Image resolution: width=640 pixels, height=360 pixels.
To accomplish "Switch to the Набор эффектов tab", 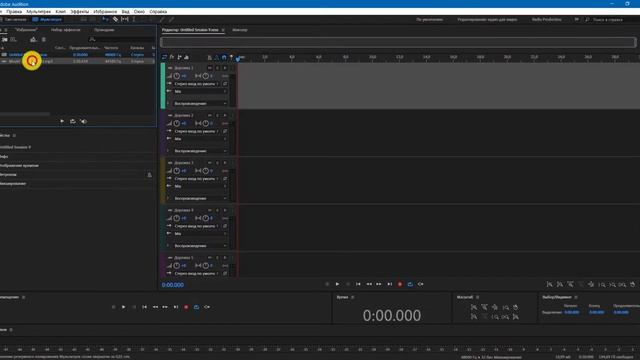I will click(x=66, y=30).
